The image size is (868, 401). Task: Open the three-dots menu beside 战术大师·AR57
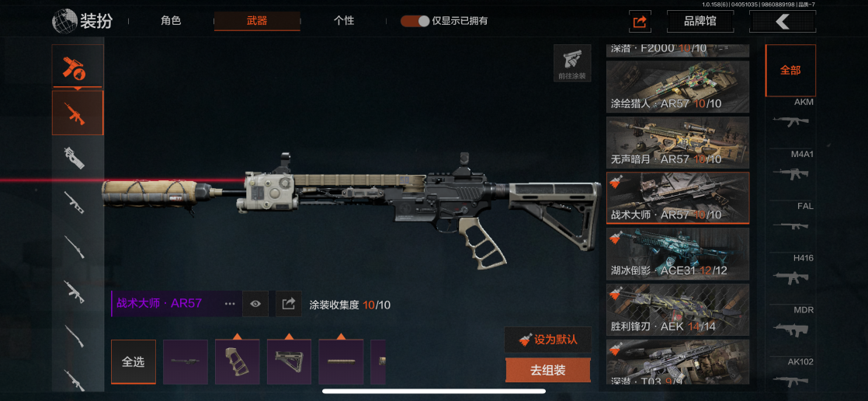[230, 304]
